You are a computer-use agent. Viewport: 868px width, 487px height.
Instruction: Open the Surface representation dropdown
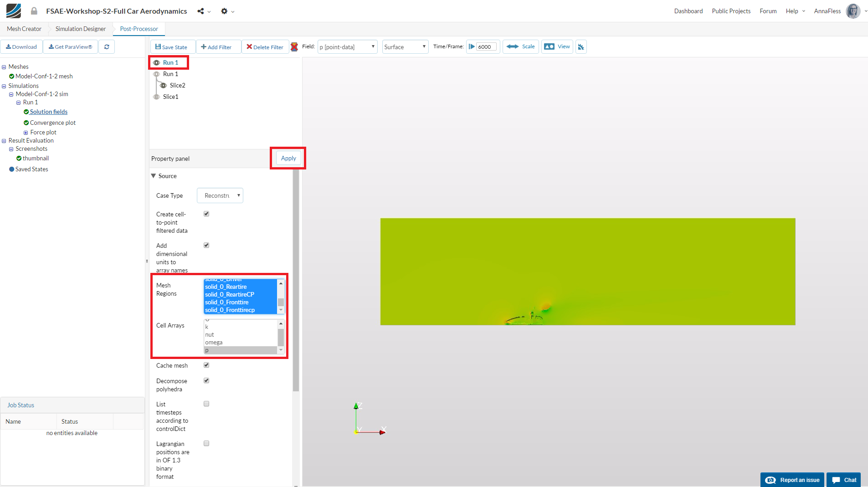coord(406,47)
